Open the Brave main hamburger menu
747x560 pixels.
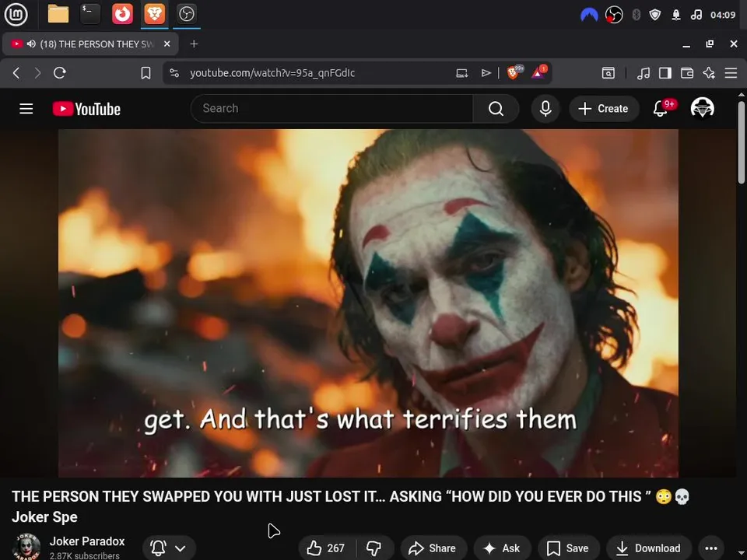pos(731,73)
